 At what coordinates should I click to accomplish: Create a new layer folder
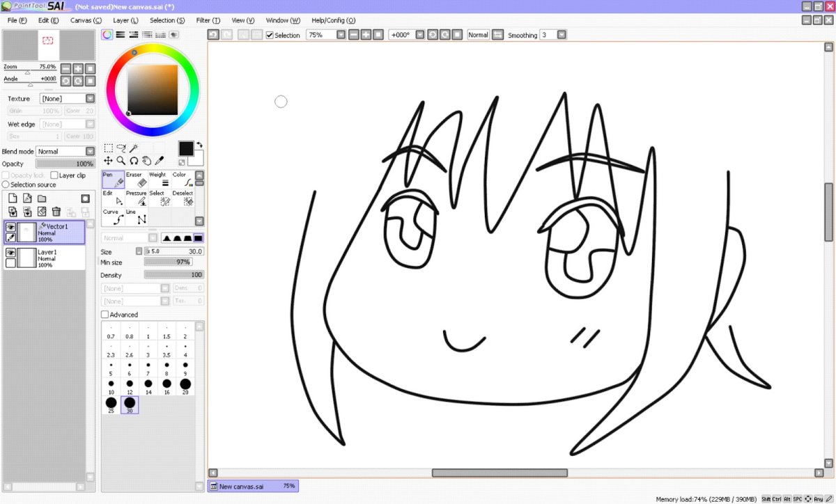point(42,198)
